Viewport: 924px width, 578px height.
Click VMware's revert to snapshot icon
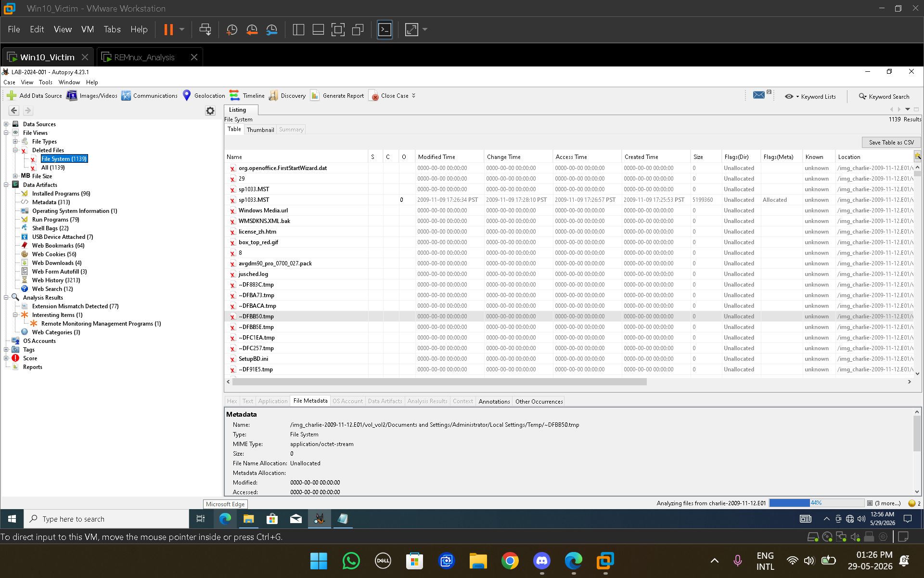click(252, 29)
